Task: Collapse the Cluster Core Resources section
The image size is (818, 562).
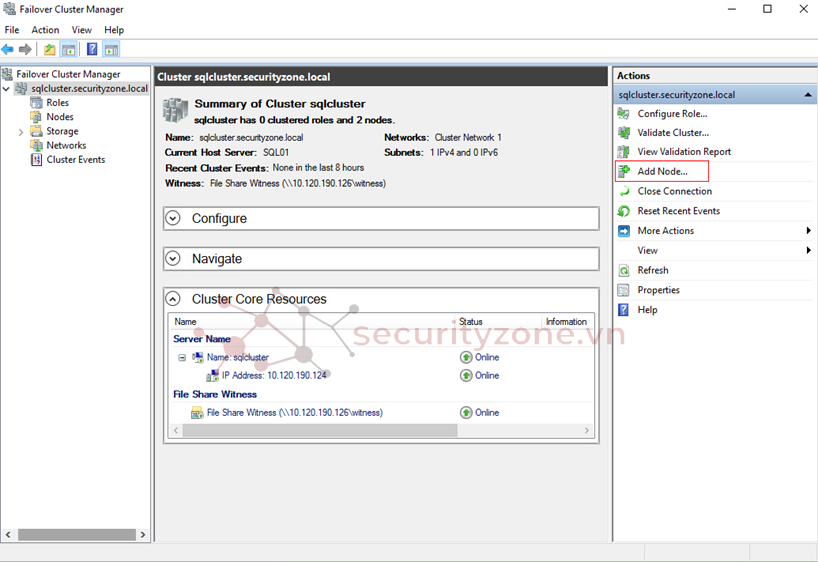Action: click(x=173, y=299)
